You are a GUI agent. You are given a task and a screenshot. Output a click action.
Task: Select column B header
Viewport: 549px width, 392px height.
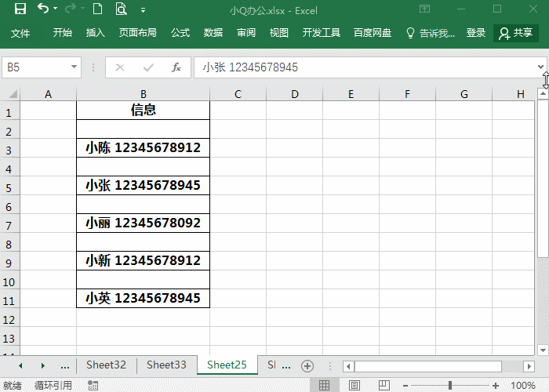coord(144,94)
